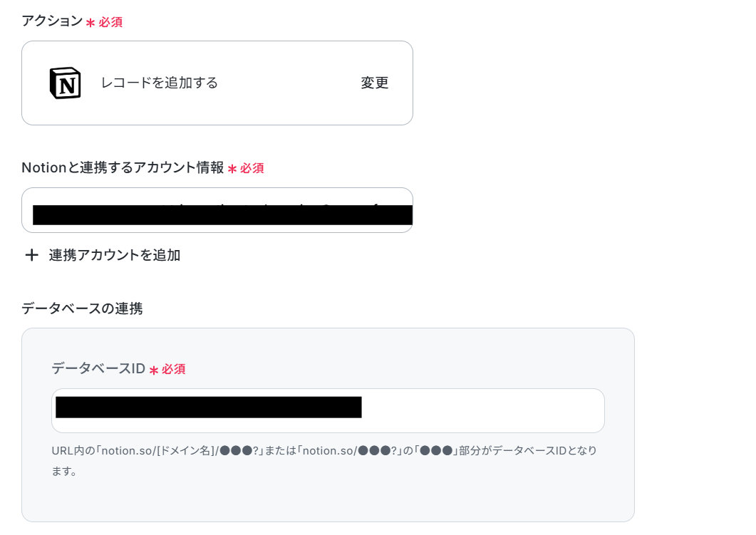Screen dimensions: 756x535
Task: Select the レコードを追加する action text
Action: [x=159, y=83]
